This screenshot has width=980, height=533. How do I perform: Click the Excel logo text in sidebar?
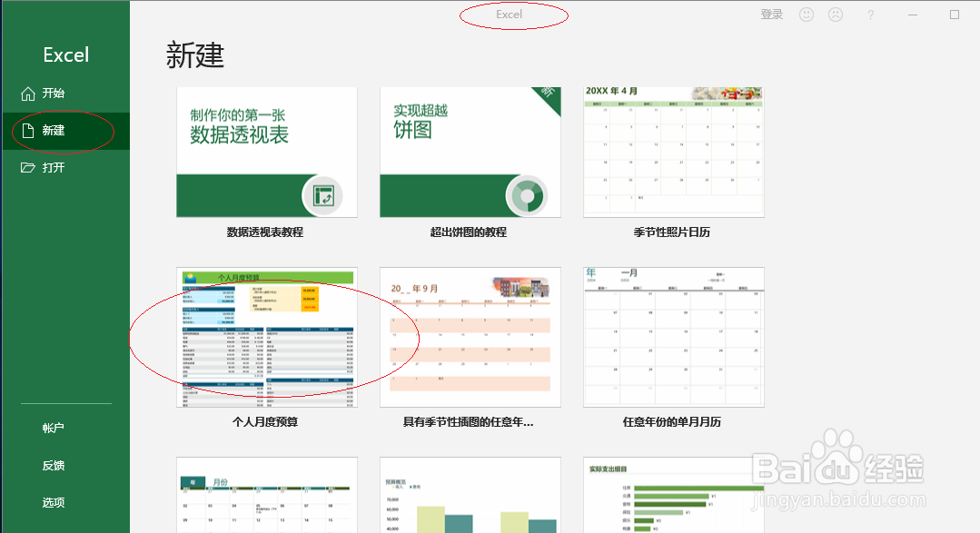[65, 55]
